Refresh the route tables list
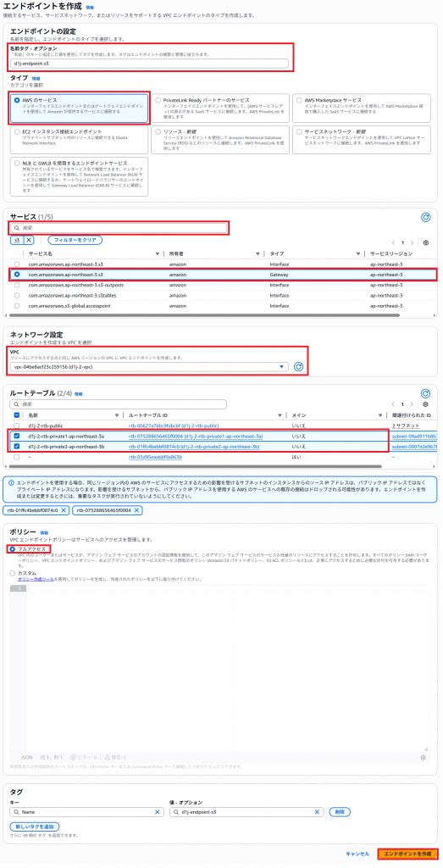443x868 pixels. point(425,393)
